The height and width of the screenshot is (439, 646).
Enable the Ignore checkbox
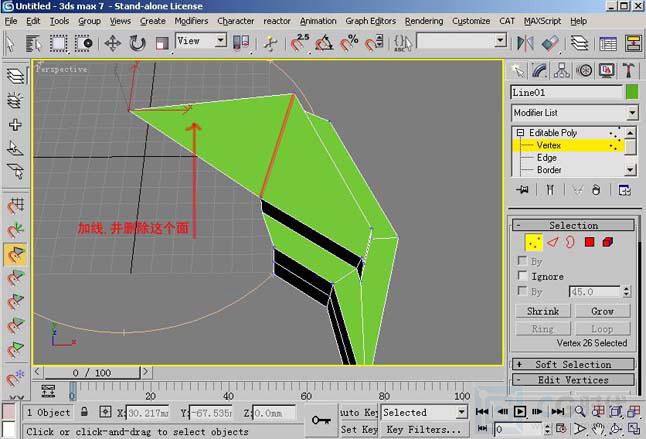(522, 276)
